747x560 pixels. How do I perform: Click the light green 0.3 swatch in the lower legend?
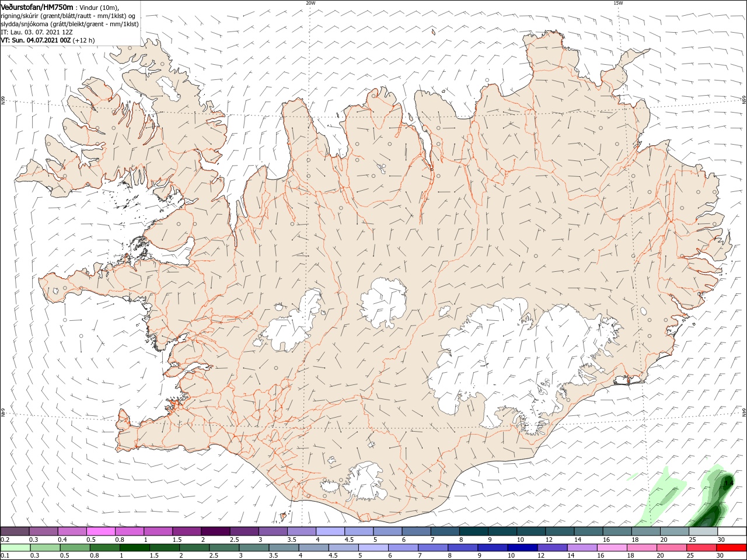pos(45,548)
